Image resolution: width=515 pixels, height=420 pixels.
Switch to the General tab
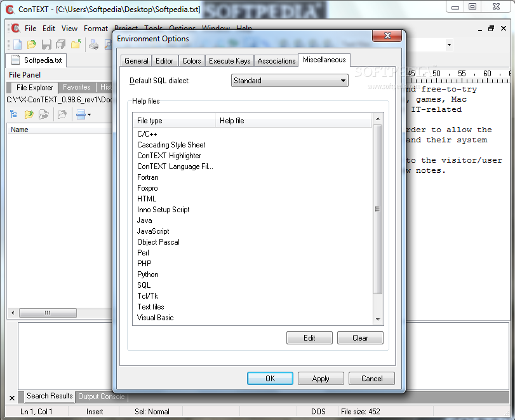pyautogui.click(x=137, y=61)
